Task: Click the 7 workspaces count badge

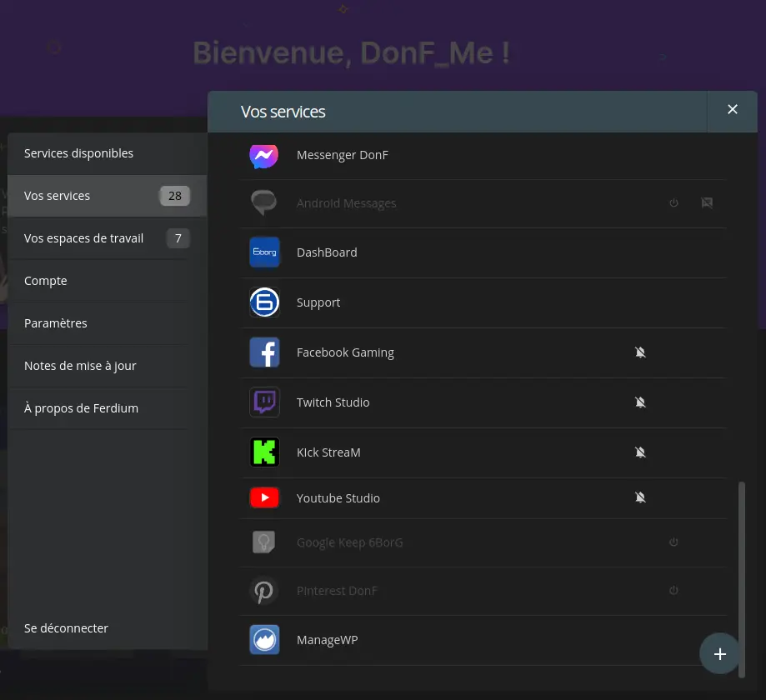Action: click(178, 238)
